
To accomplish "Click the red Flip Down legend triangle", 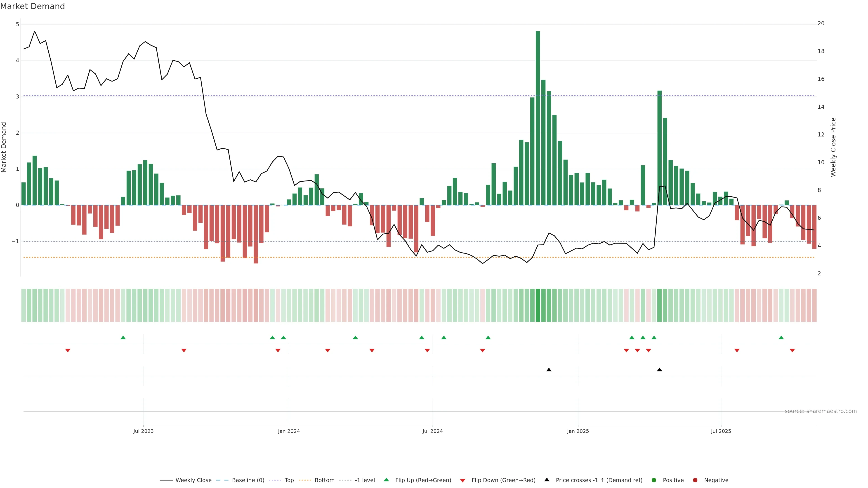I will pos(463,481).
